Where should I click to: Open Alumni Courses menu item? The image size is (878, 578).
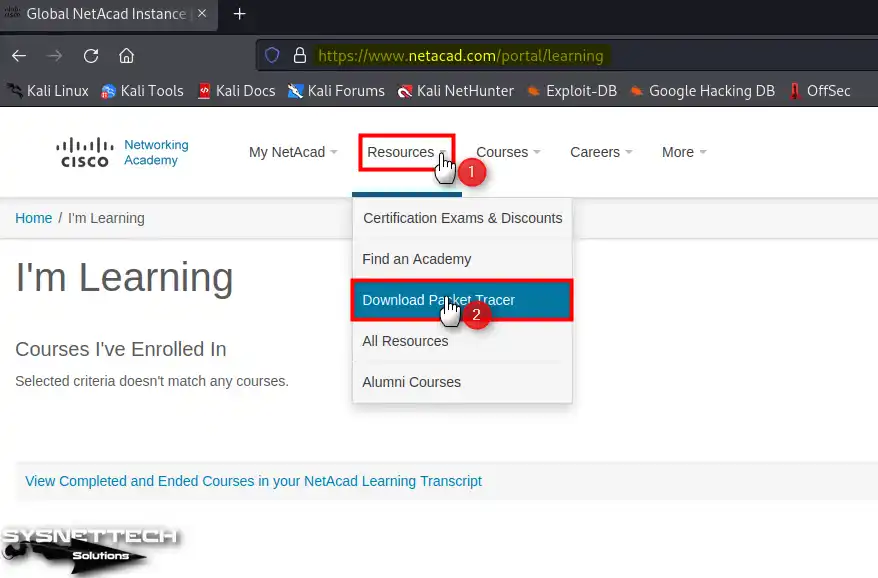point(463,382)
